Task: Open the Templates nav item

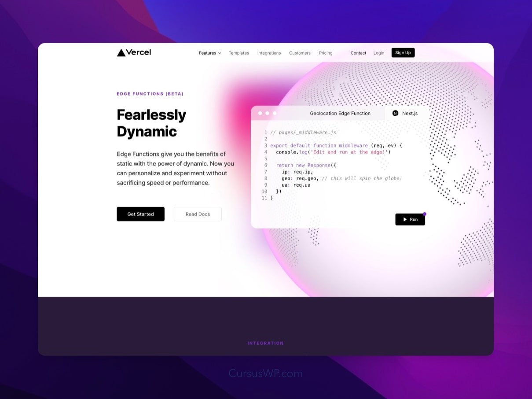Action: pyautogui.click(x=238, y=53)
